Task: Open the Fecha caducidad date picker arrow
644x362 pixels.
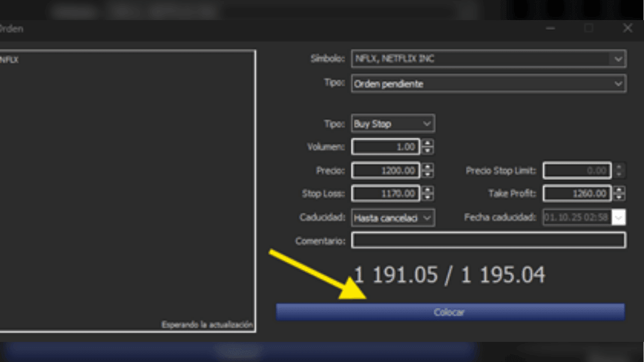Action: coord(619,218)
